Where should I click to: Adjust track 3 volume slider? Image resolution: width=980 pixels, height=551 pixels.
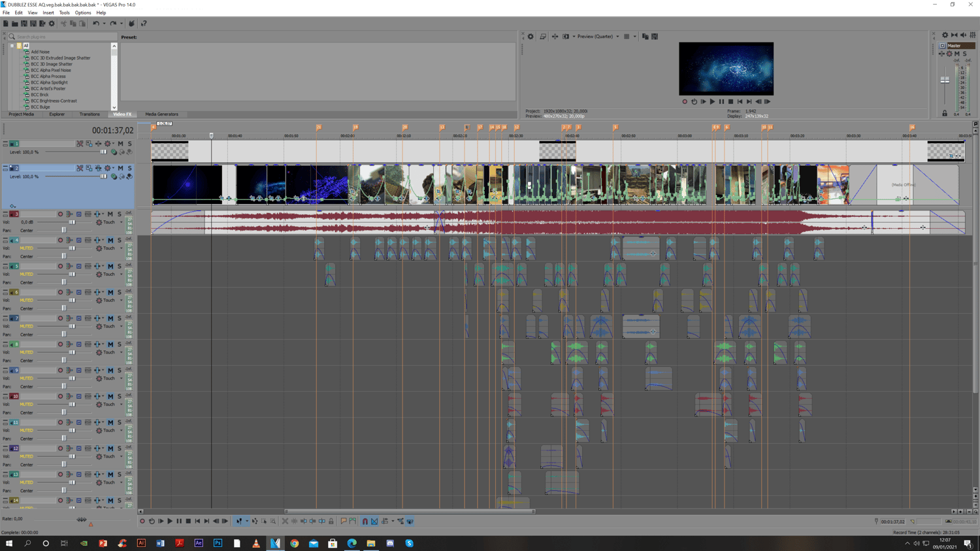(x=72, y=222)
